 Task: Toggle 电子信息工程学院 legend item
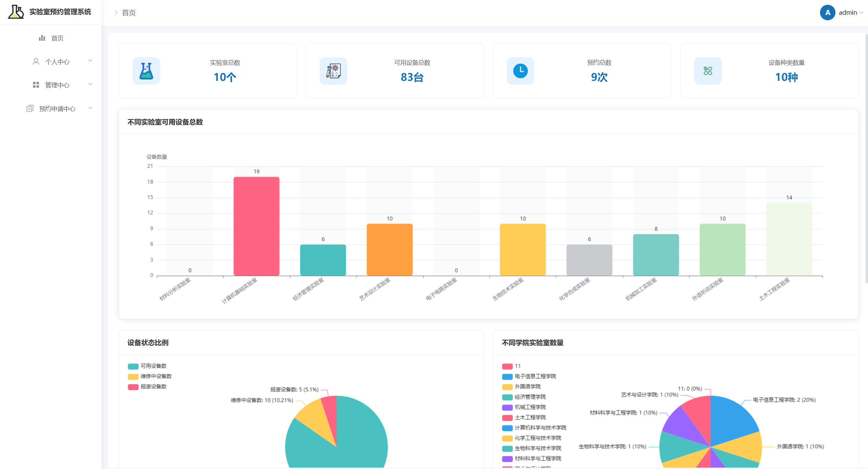[x=529, y=377]
